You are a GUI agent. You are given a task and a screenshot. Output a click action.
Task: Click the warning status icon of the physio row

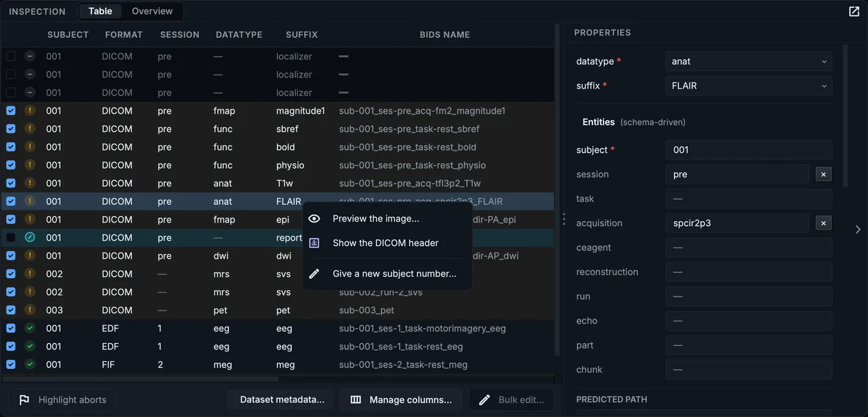30,165
